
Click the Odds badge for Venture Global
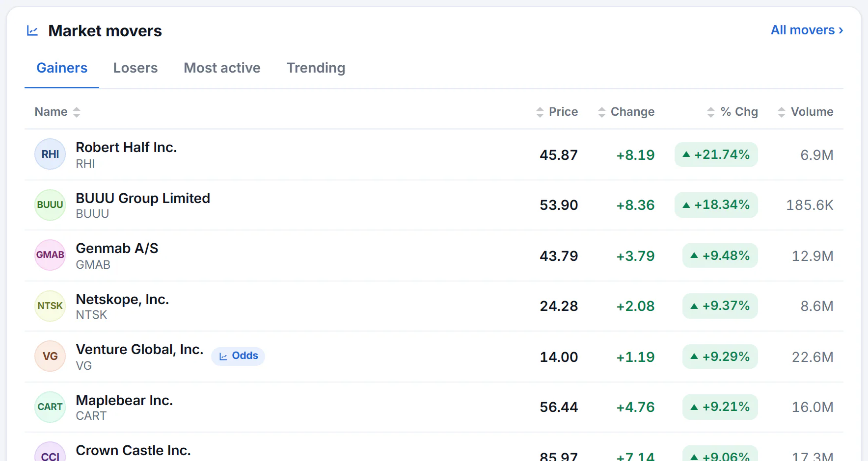point(238,356)
